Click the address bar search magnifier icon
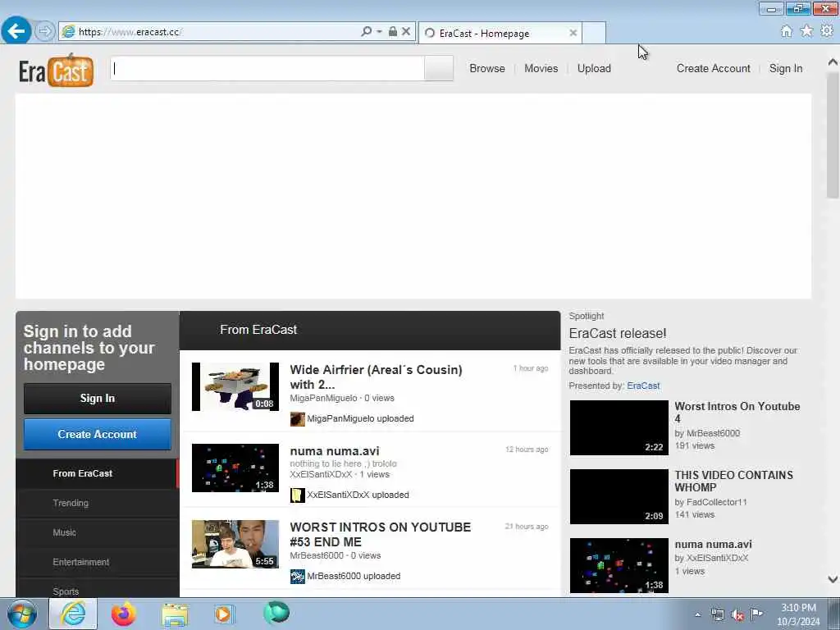Image resolution: width=840 pixels, height=630 pixels. (366, 32)
